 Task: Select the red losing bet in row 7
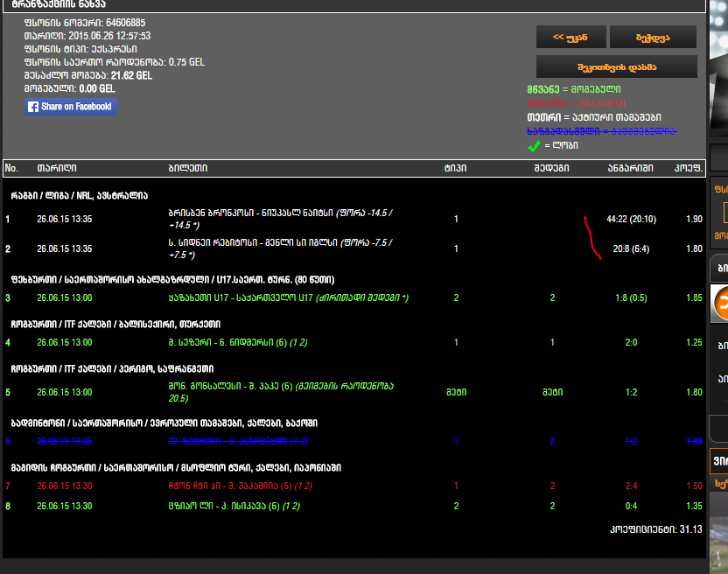pos(241,486)
